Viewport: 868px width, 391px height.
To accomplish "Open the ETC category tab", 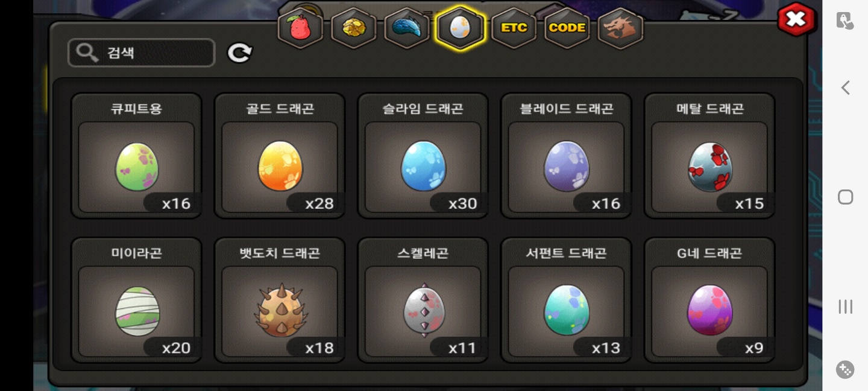I will [x=514, y=28].
